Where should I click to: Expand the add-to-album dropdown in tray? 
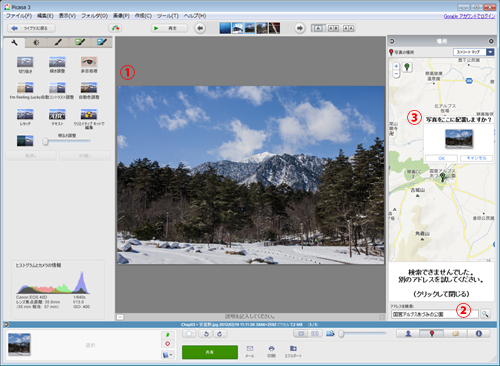[168, 355]
